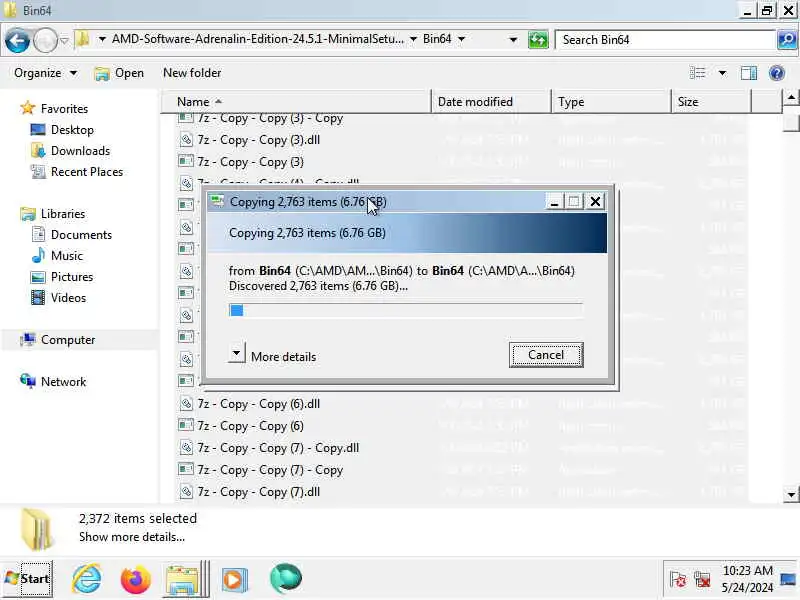Focus the Search Bin64 field

tap(666, 39)
